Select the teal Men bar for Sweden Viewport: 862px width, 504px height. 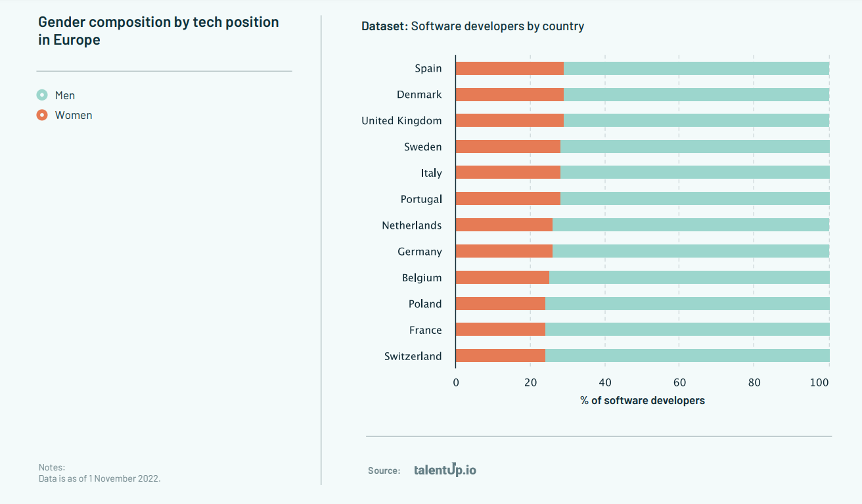click(695, 147)
